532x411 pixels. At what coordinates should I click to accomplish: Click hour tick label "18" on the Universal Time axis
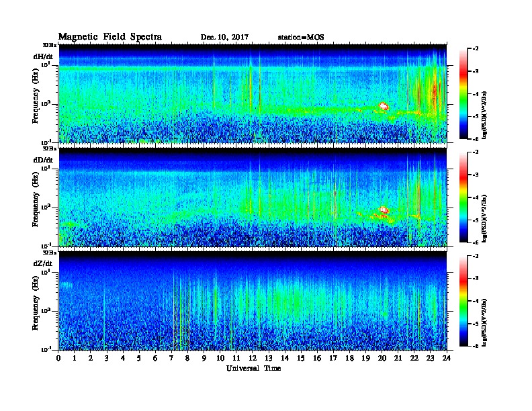pos(349,359)
